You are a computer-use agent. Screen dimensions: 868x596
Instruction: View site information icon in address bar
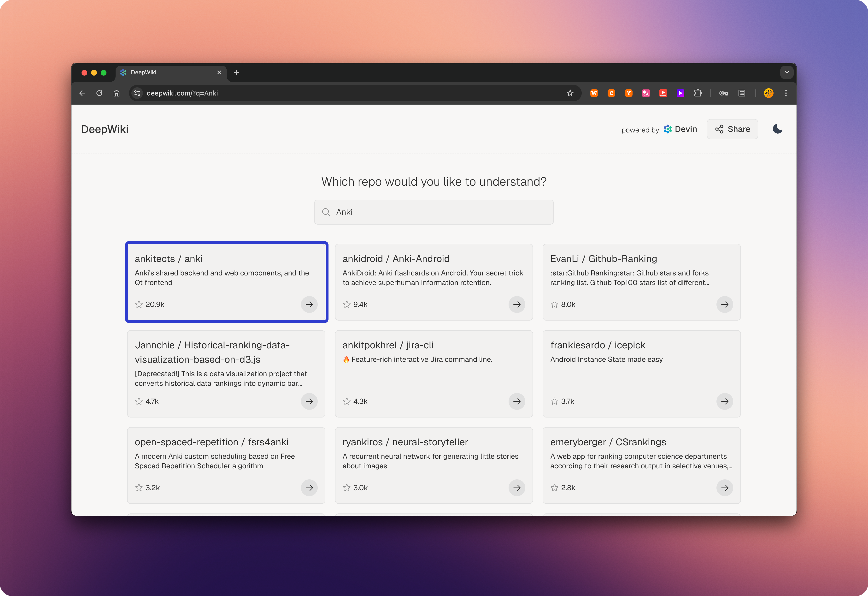pos(137,93)
